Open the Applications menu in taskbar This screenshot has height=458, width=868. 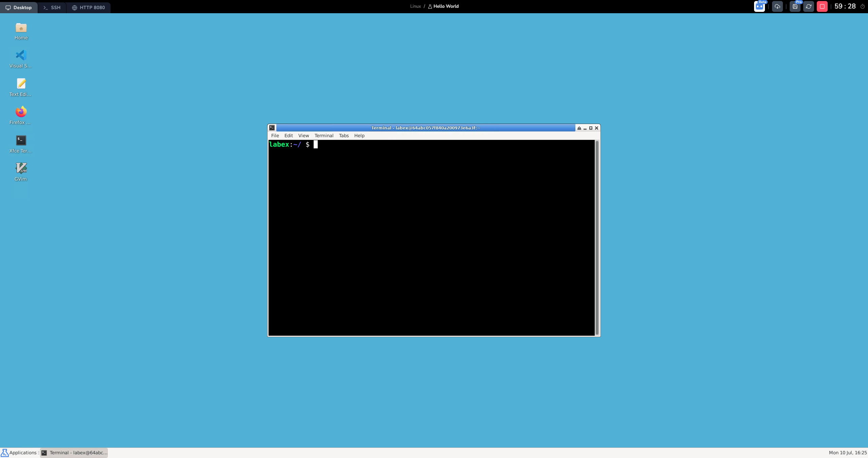(x=20, y=453)
